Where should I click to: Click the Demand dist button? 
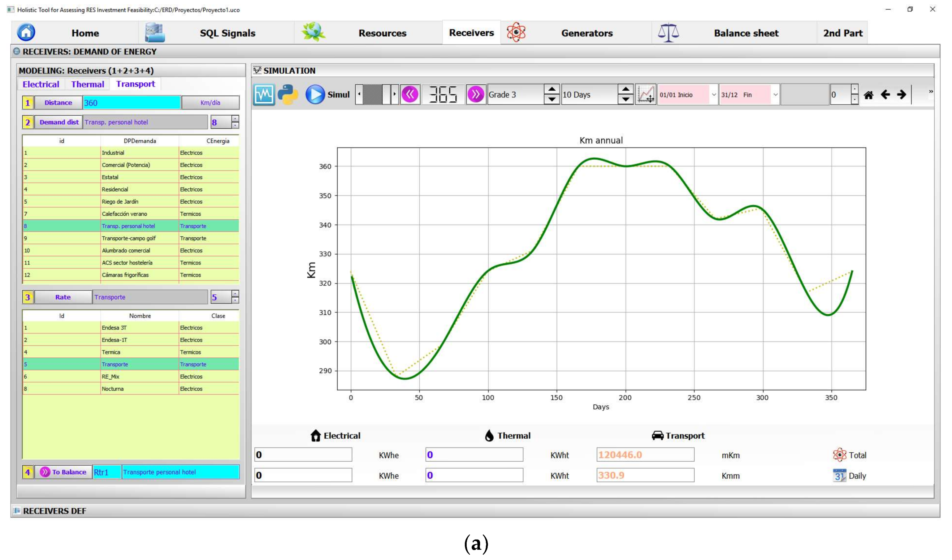(58, 122)
